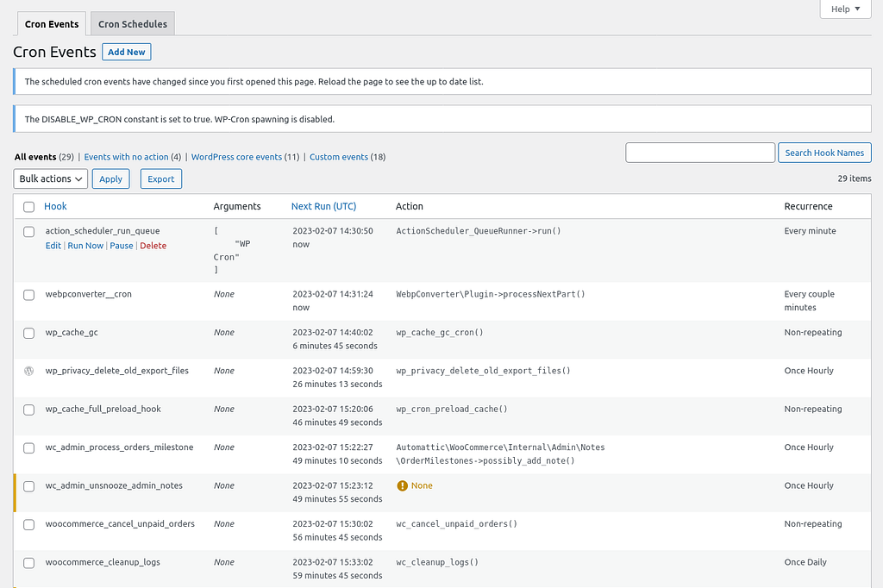Sort by the Hook column header
Viewport: 883px width, 588px height.
[x=55, y=206]
